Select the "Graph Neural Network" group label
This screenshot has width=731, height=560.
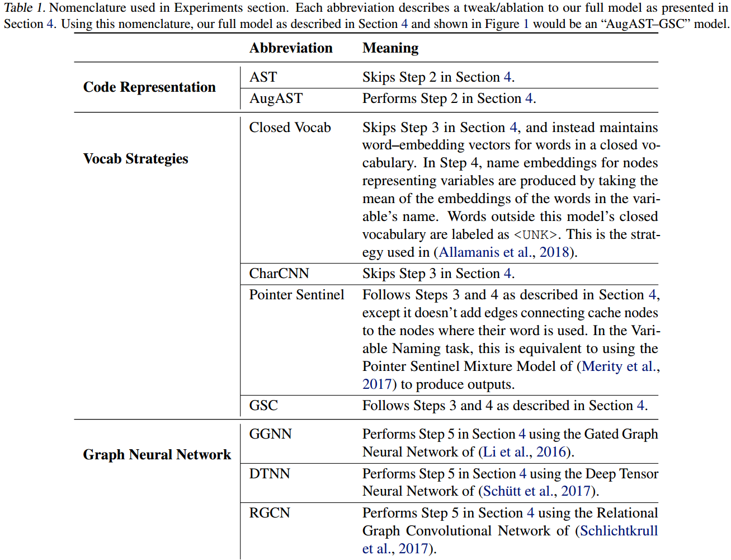[x=157, y=454]
